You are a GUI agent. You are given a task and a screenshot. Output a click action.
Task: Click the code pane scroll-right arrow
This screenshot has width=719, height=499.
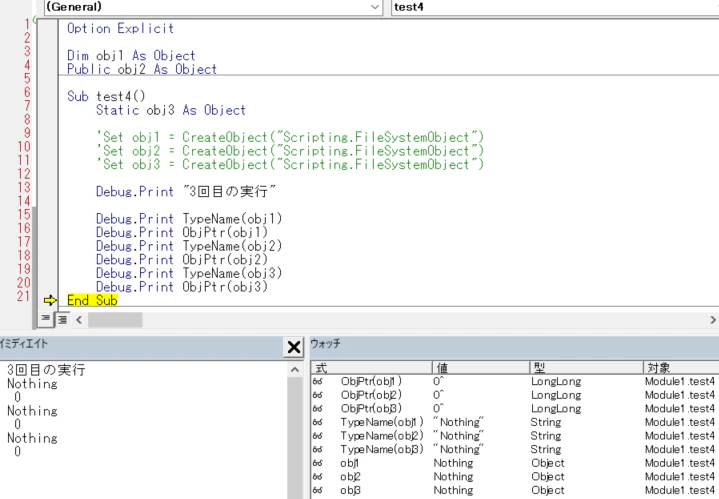[x=713, y=320]
